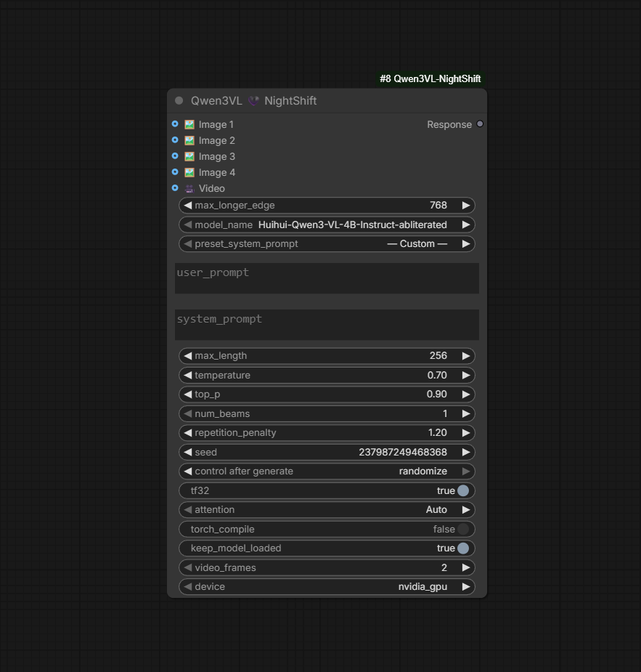Decrease temperature with left arrow
641x672 pixels.
click(x=187, y=376)
